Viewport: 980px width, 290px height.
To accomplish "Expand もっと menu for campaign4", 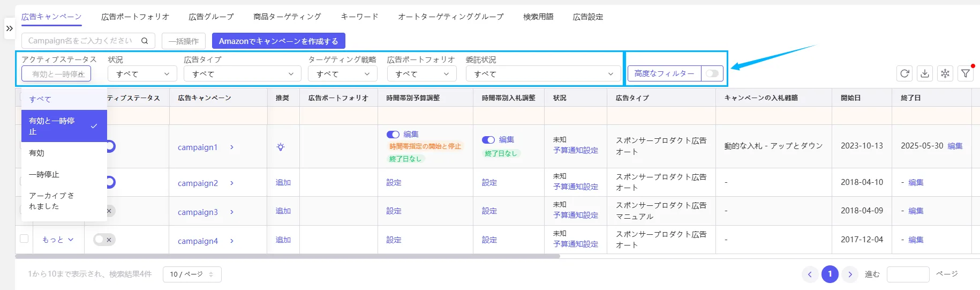I will coord(58,240).
